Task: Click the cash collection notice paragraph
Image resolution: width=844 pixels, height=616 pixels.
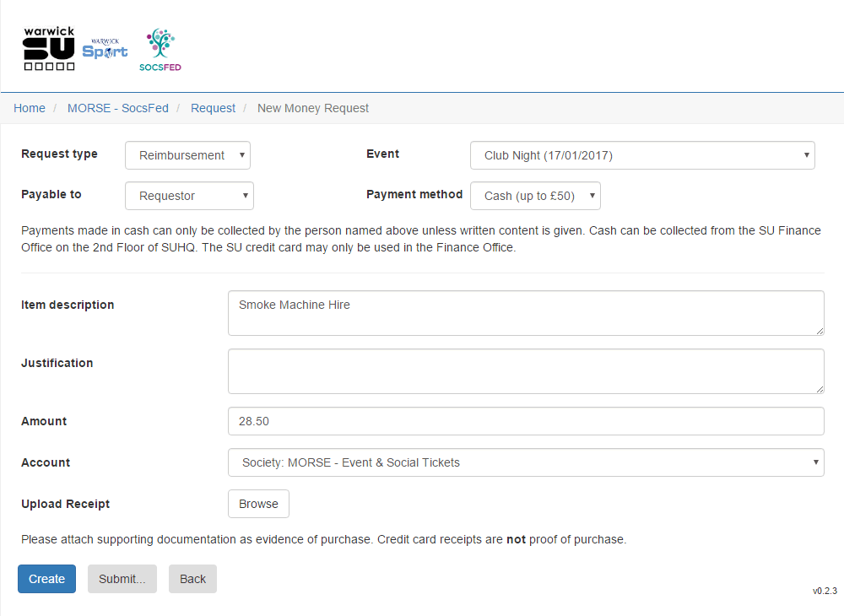Action: [421, 239]
